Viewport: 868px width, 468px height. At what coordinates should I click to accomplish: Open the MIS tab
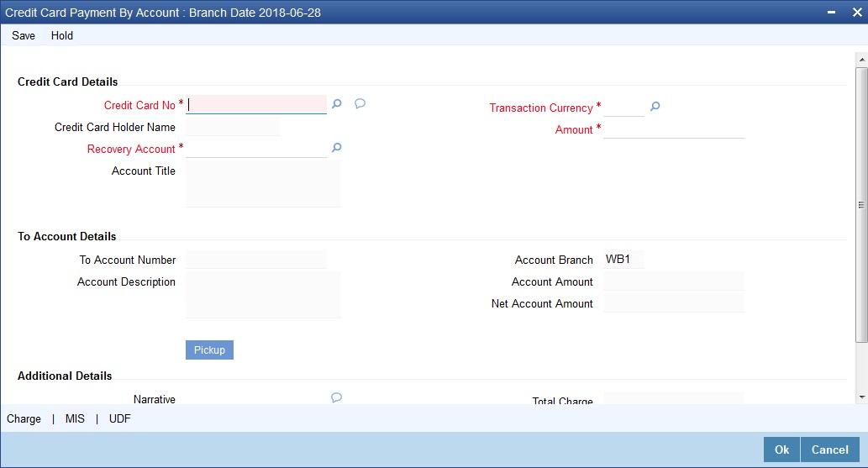[75, 418]
